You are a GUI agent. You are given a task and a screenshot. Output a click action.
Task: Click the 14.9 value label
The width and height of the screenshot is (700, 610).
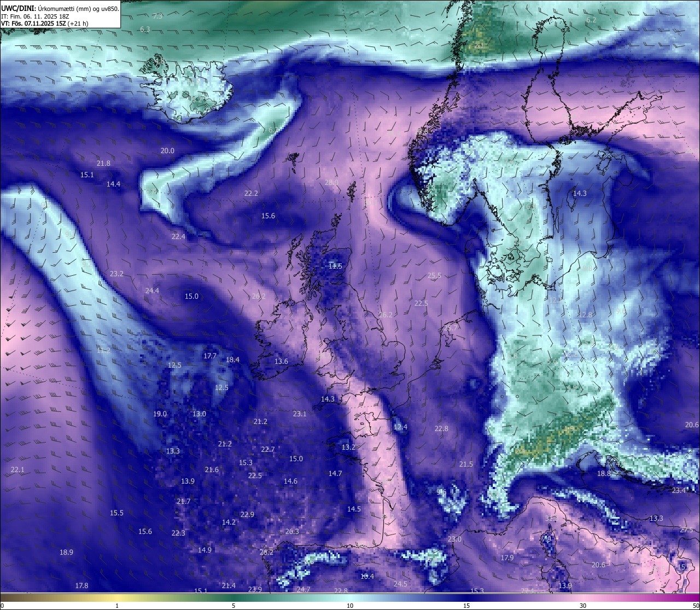coord(205,550)
